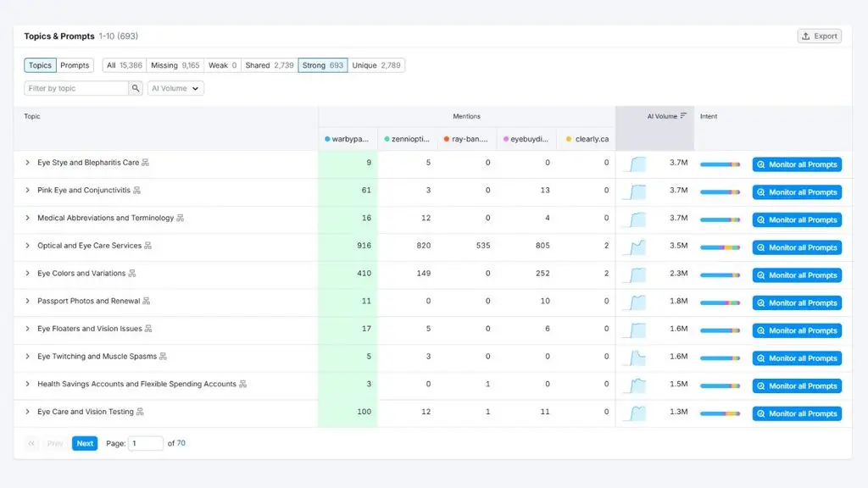Click hierarchy icon beside Passport Photos and Renewal
This screenshot has width=868, height=488.
click(146, 301)
